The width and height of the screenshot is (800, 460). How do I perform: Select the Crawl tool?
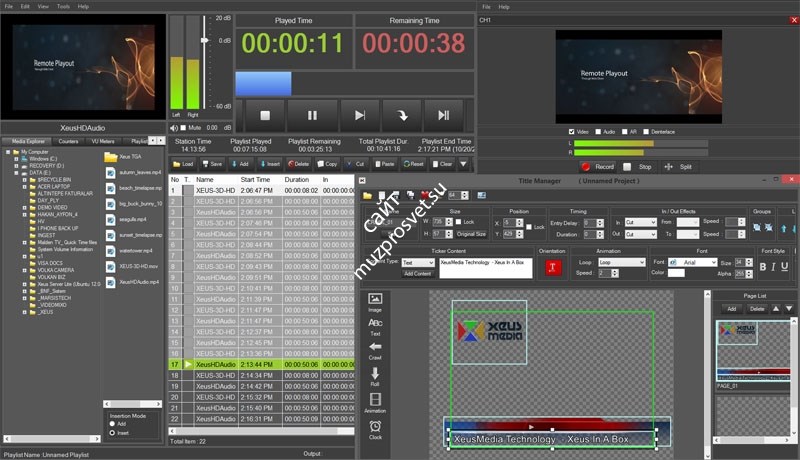point(375,351)
